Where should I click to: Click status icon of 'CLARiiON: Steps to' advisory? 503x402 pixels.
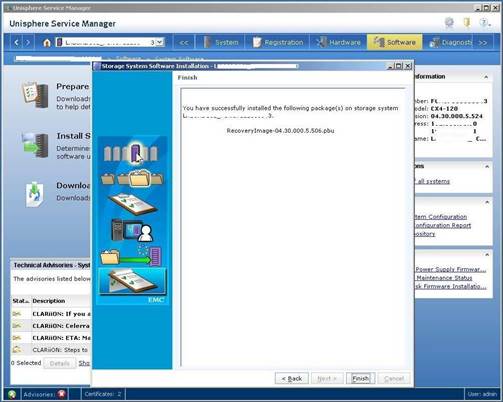tap(17, 350)
